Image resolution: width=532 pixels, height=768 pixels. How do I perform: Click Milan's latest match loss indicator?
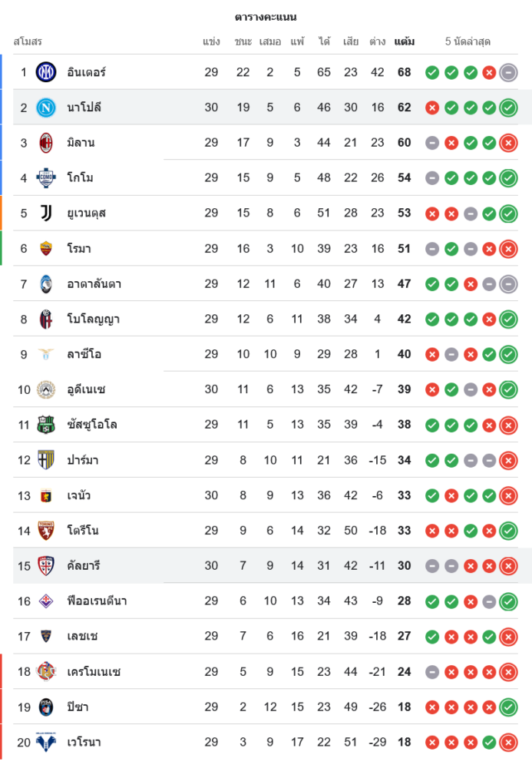507,143
